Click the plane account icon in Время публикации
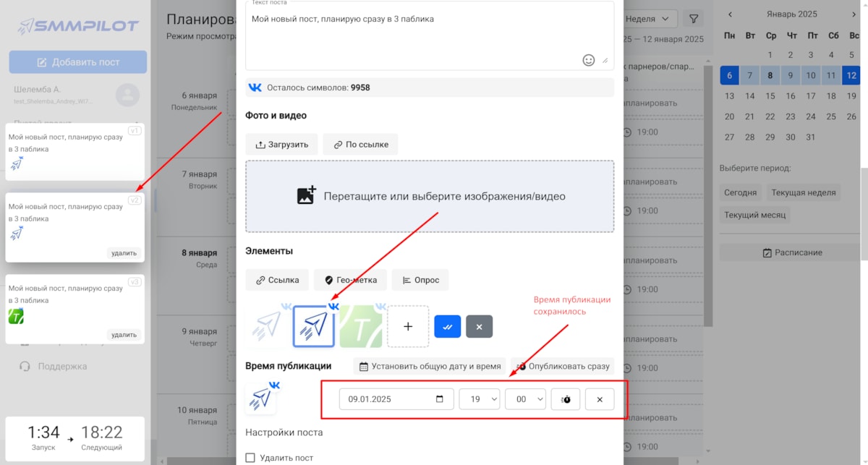868x465 pixels. pos(261,399)
